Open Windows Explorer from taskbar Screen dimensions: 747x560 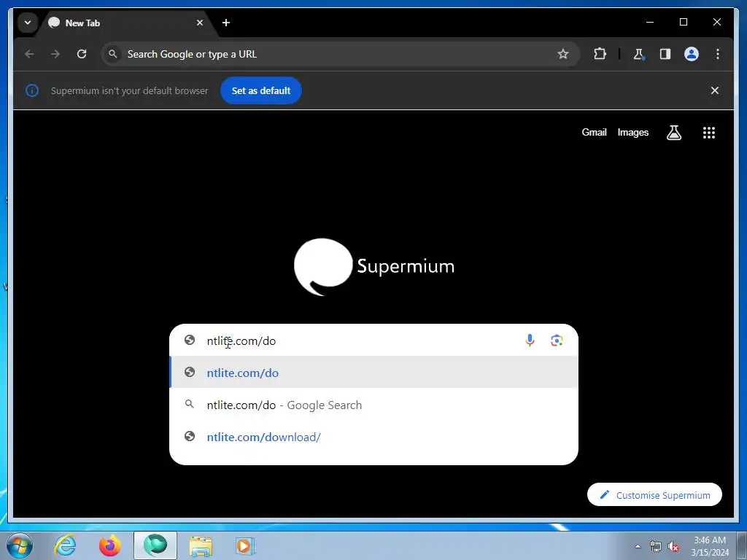tap(201, 545)
